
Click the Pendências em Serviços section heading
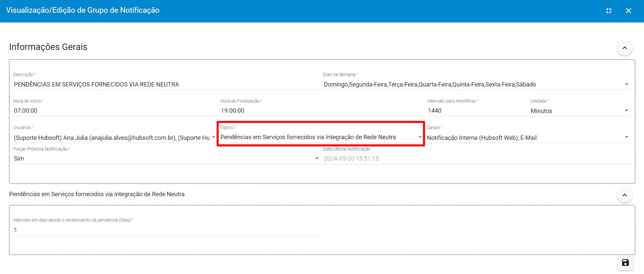(97, 194)
